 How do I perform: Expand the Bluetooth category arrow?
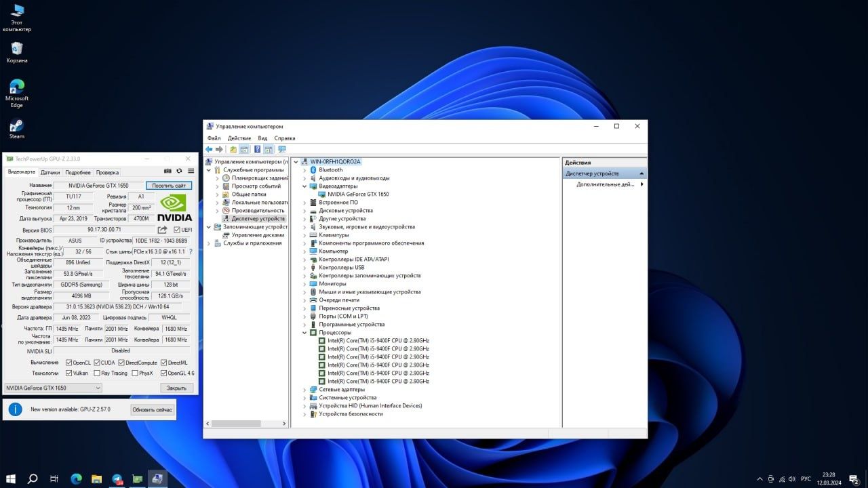pyautogui.click(x=305, y=170)
